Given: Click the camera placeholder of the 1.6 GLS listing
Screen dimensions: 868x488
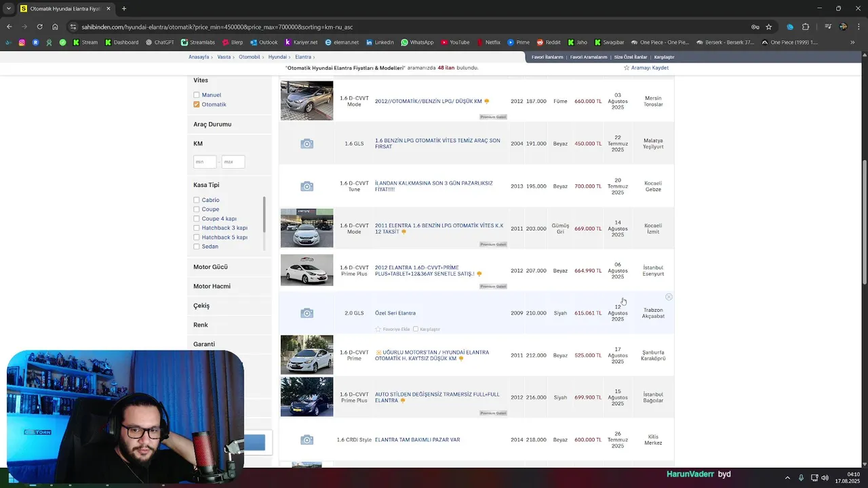Looking at the screenshot, I should point(307,144).
